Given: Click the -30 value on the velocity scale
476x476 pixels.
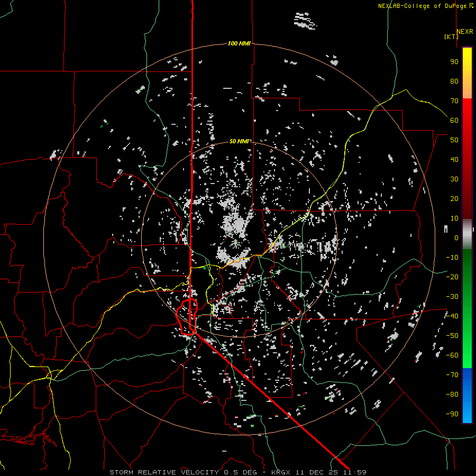Looking at the screenshot, I should (452, 297).
